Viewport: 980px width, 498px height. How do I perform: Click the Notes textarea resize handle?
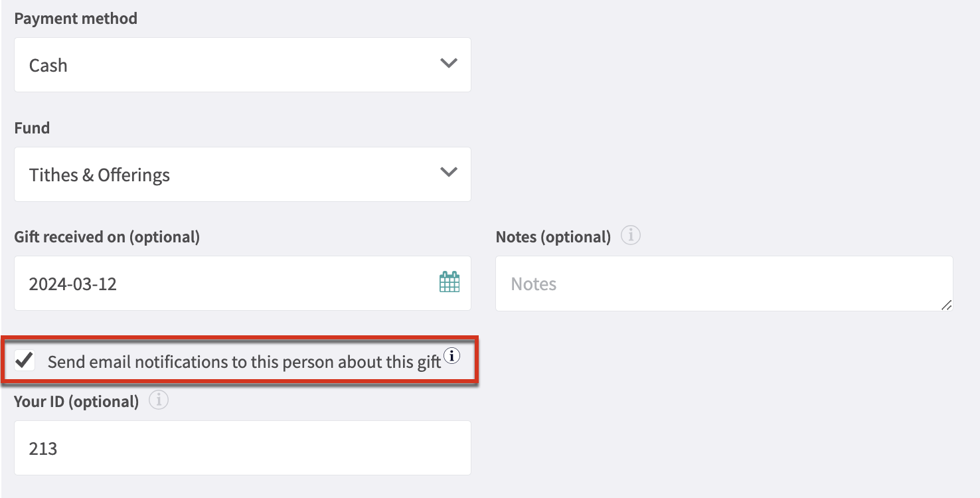tap(946, 305)
